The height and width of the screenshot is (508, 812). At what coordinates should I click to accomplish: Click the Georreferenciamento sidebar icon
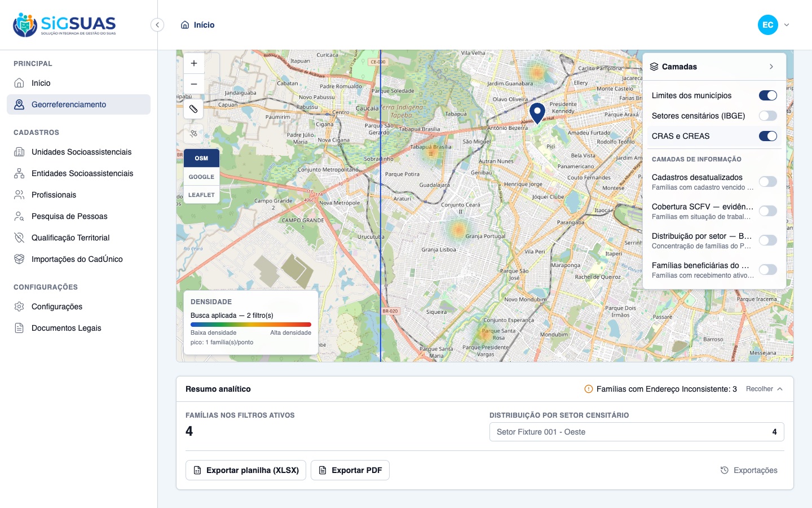19,104
